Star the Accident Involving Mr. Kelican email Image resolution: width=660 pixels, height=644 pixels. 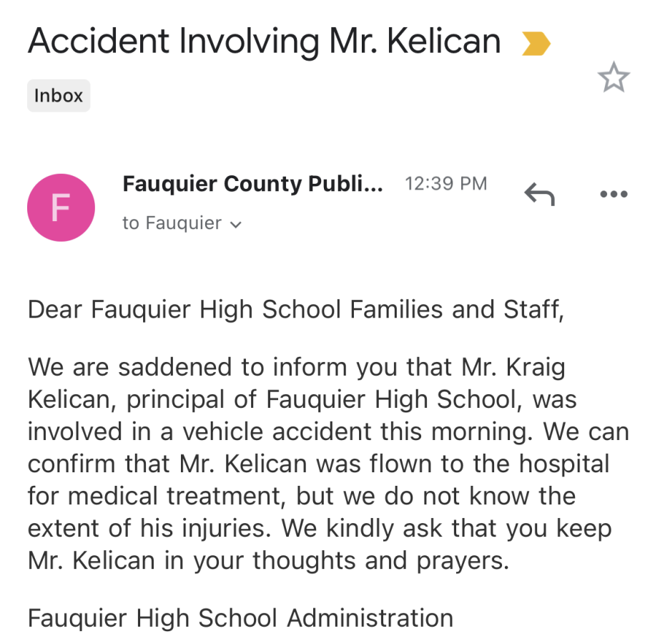[614, 77]
